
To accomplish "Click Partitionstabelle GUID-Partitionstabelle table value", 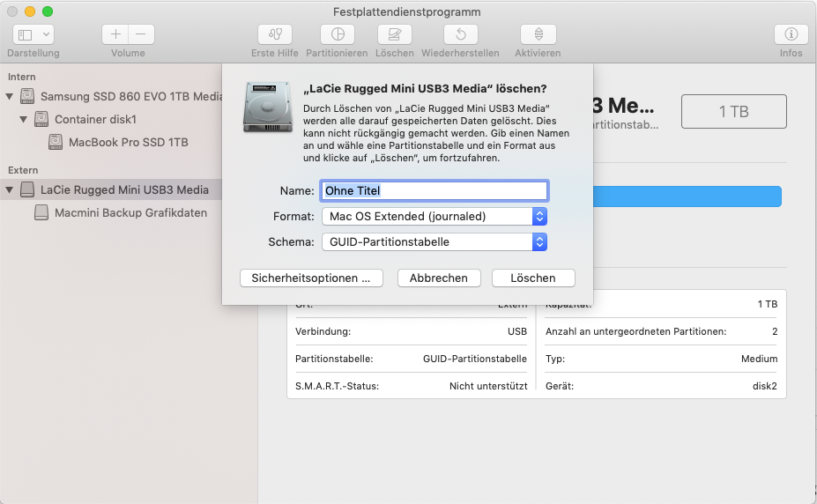I will pos(475,359).
